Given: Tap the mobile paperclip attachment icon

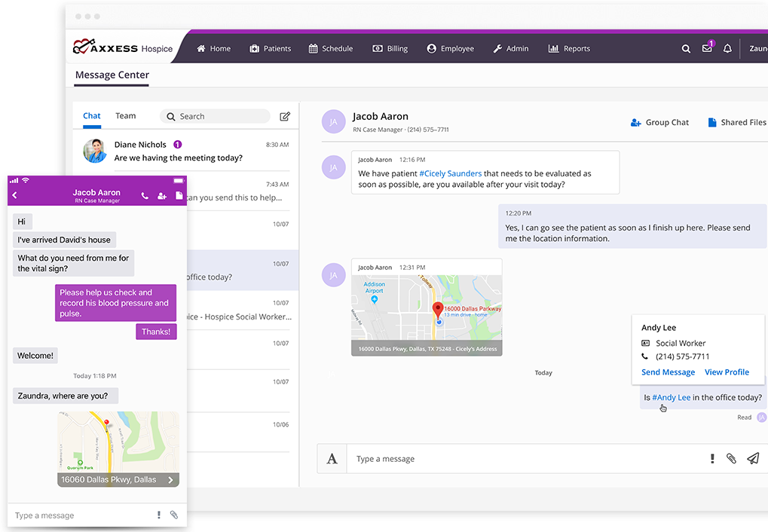Looking at the screenshot, I should tap(174, 515).
